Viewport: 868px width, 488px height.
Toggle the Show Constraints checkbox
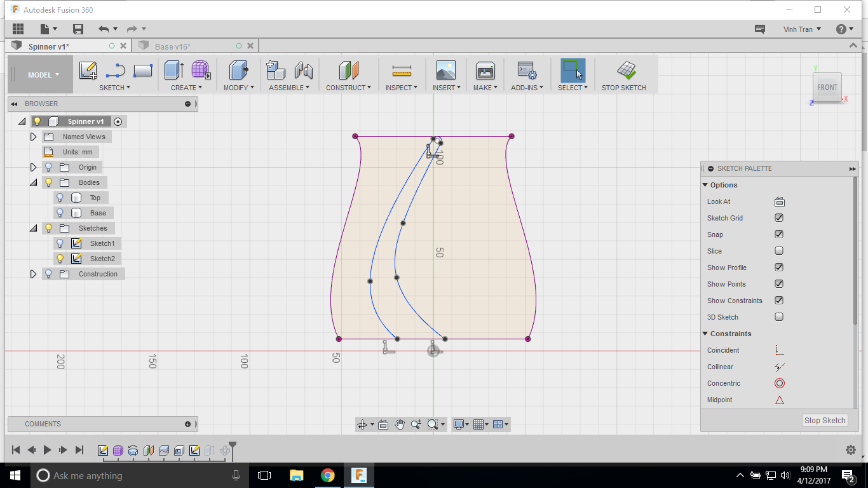(x=779, y=301)
